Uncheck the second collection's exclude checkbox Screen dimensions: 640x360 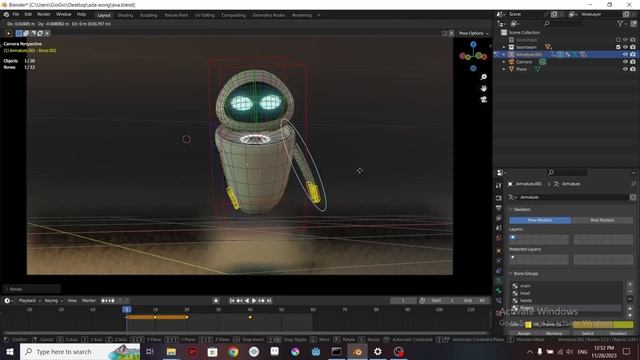click(x=618, y=47)
